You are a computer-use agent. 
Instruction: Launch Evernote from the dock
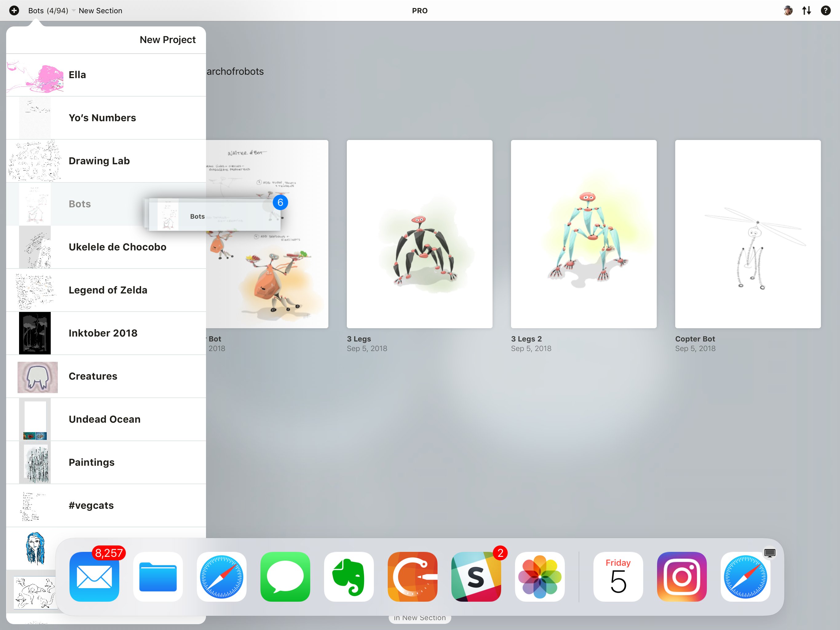[x=349, y=576]
